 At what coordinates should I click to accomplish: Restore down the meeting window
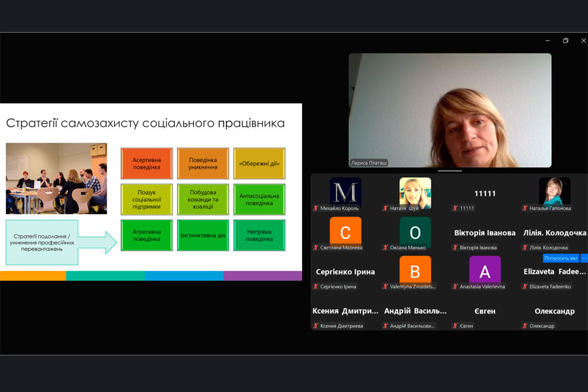click(x=566, y=41)
